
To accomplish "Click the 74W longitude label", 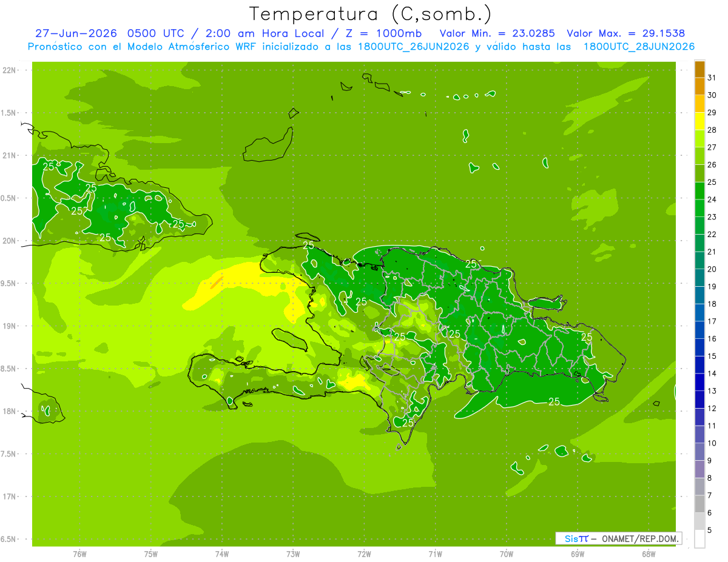I will 222,554.
